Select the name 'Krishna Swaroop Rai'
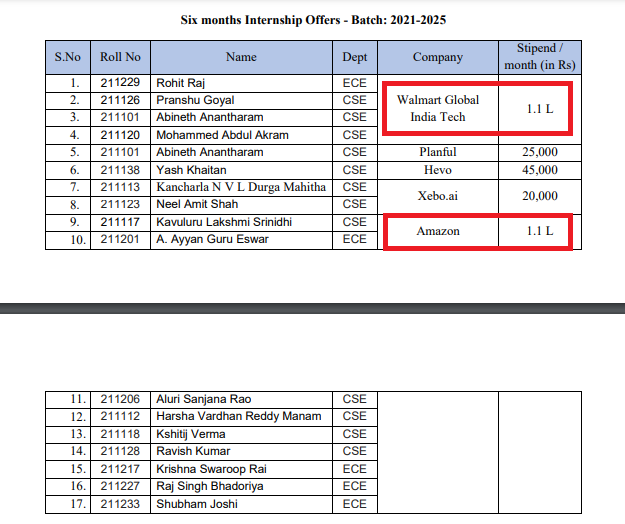The width and height of the screenshot is (625, 524). click(x=211, y=469)
